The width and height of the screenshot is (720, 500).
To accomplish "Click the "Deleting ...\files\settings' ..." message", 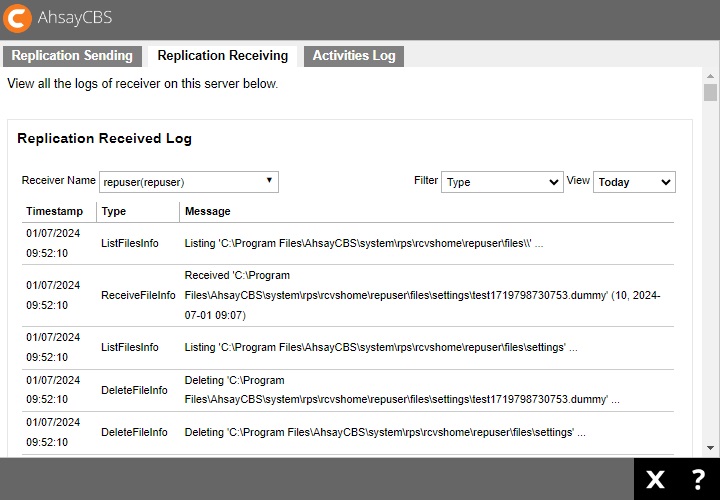I will (x=385, y=432).
